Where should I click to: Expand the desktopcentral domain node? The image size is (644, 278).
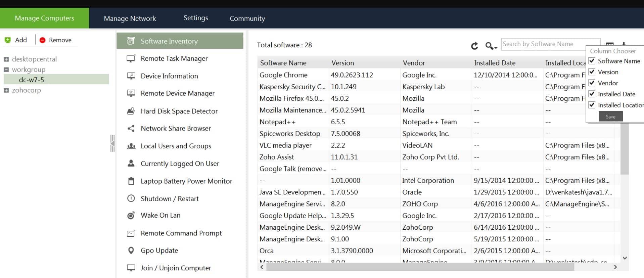coord(6,59)
